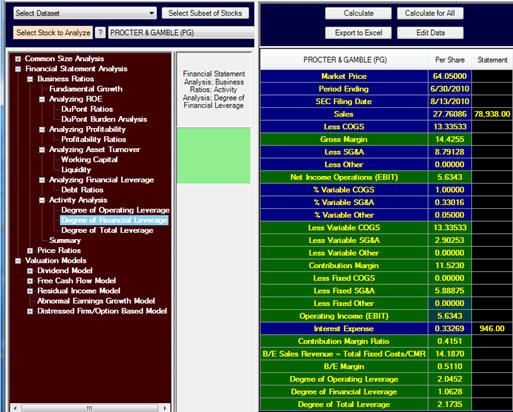This screenshot has width=513, height=412.
Task: Collapse the Business Ratios branch
Action: click(x=30, y=79)
